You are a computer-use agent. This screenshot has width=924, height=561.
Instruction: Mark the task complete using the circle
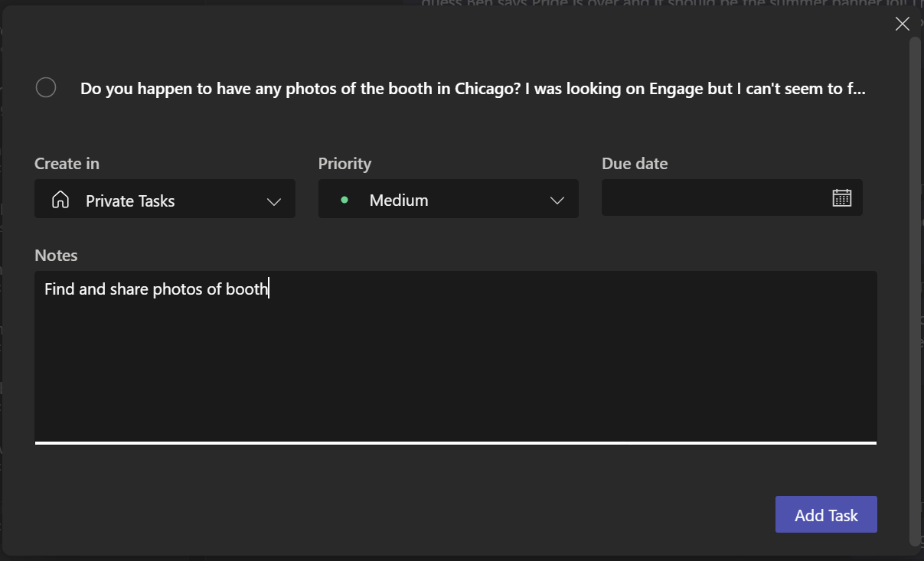46,88
